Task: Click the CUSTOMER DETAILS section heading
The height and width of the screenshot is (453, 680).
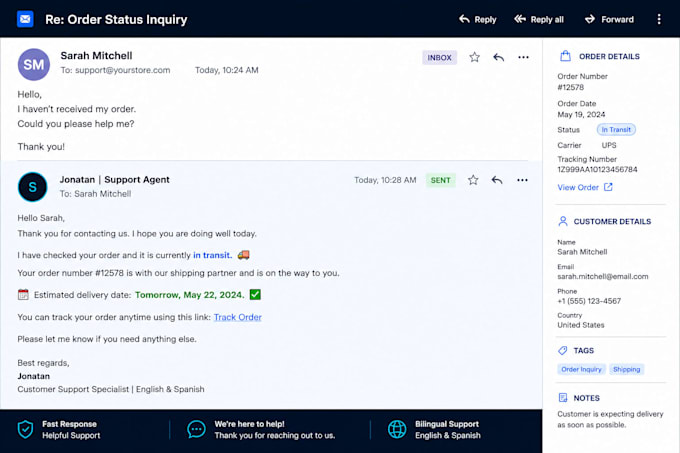Action: 612,222
